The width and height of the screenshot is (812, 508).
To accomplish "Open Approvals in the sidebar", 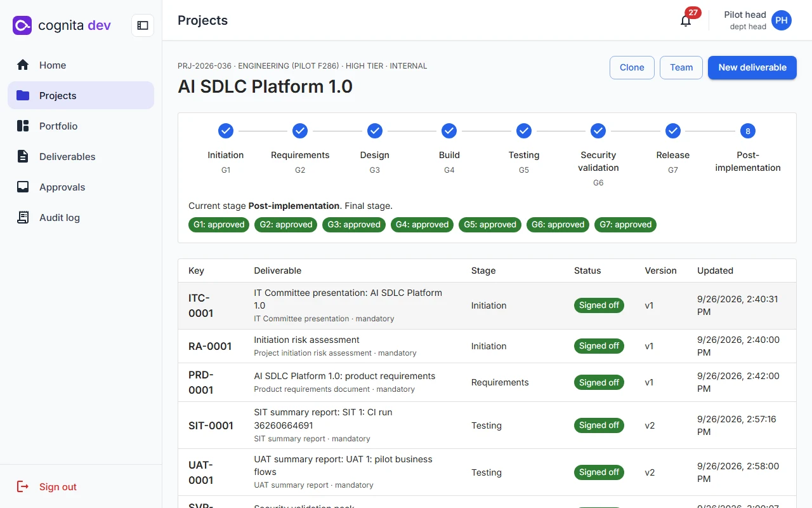I will tap(81, 187).
